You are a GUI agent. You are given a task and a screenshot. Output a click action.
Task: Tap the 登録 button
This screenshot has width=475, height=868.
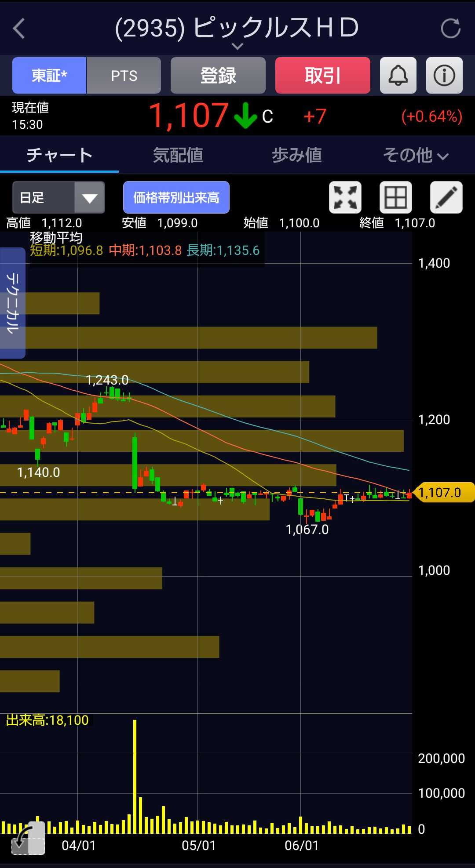coord(218,76)
